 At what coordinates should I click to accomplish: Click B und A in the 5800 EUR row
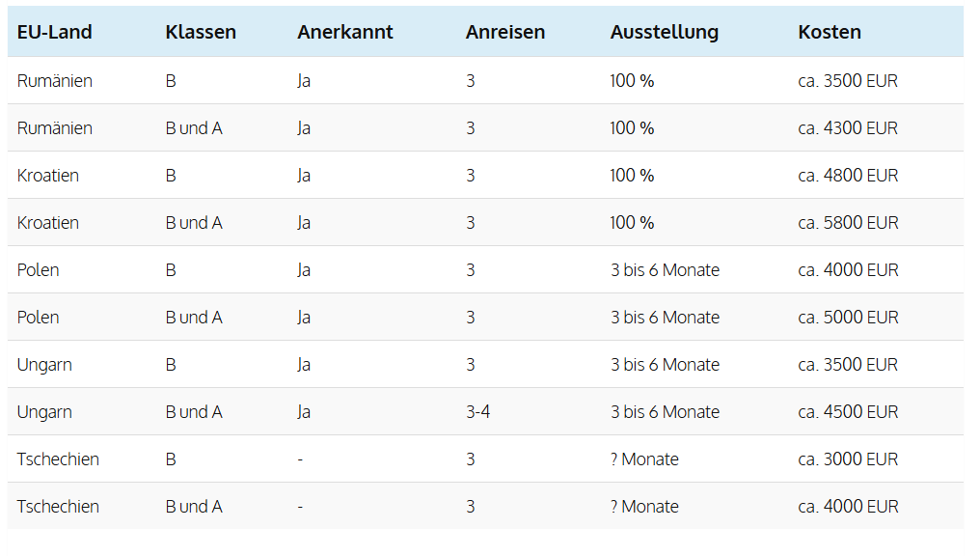[x=194, y=223]
